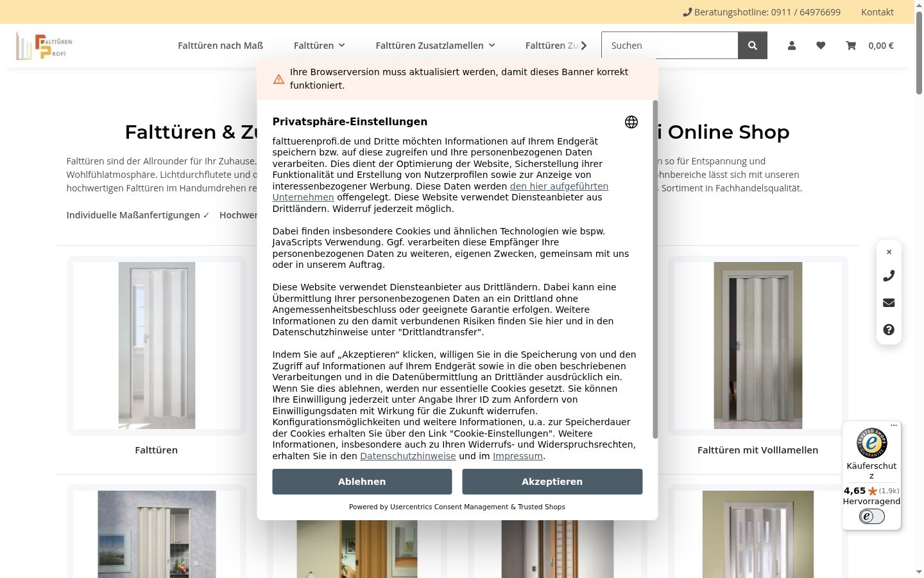
Task: Click the help question mark icon
Action: 889,329
